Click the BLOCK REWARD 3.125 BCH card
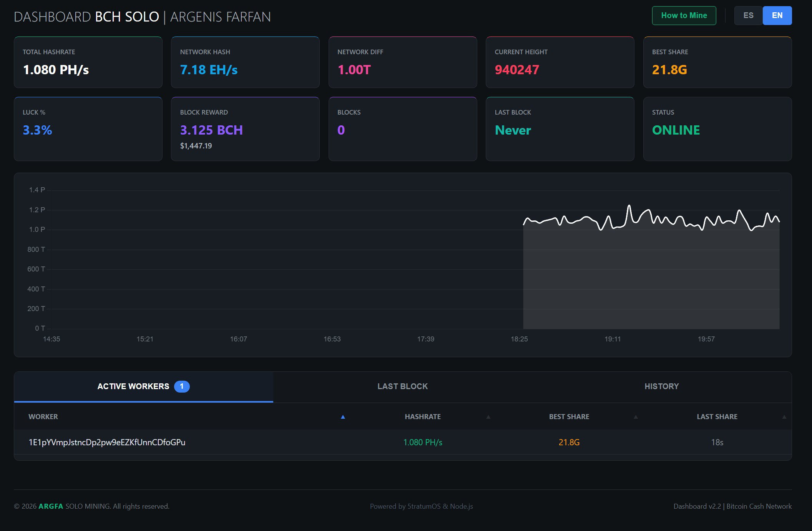 [x=245, y=129]
